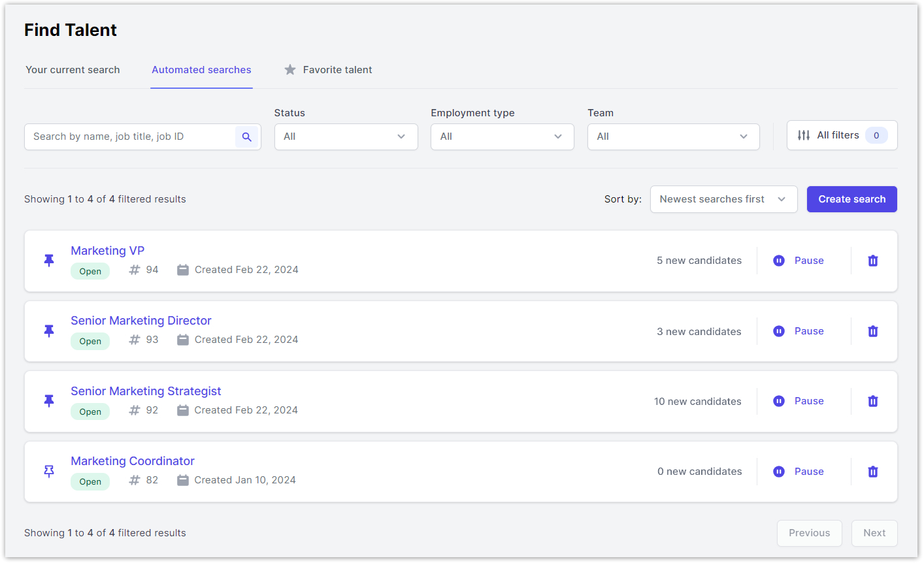Unpin the Marketing VP search
Image resolution: width=924 pixels, height=565 pixels.
(x=49, y=261)
